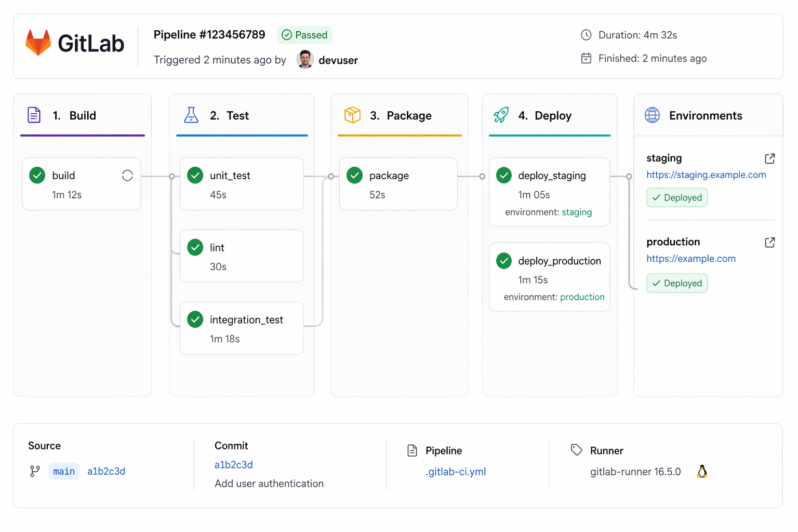
Task: Click the Finished: 2 minutes ago text
Action: (653, 58)
